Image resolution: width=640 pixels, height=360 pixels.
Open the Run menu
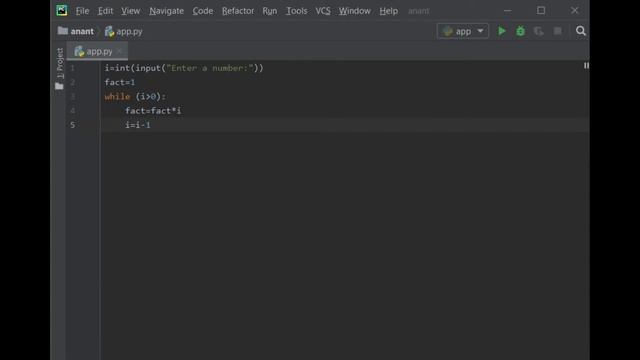[x=269, y=11]
